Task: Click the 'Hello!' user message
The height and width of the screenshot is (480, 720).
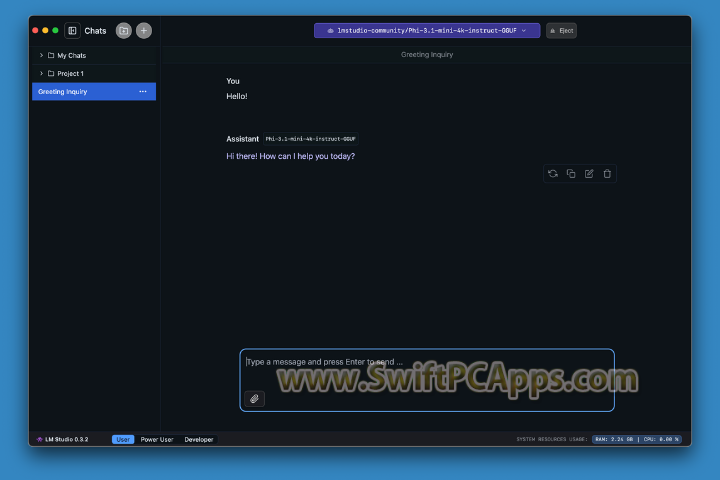Action: 237,96
